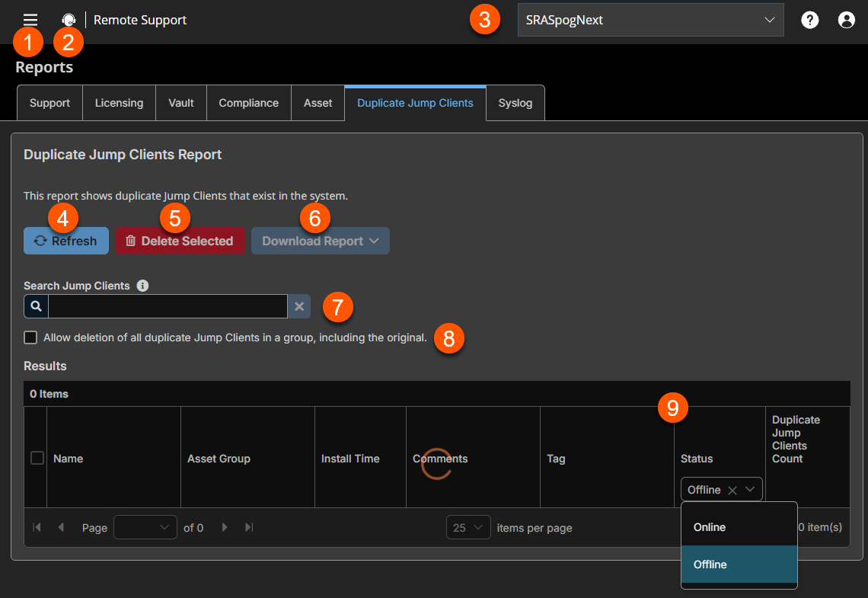Image resolution: width=868 pixels, height=598 pixels.
Task: Clear the search with the X button
Action: [299, 306]
